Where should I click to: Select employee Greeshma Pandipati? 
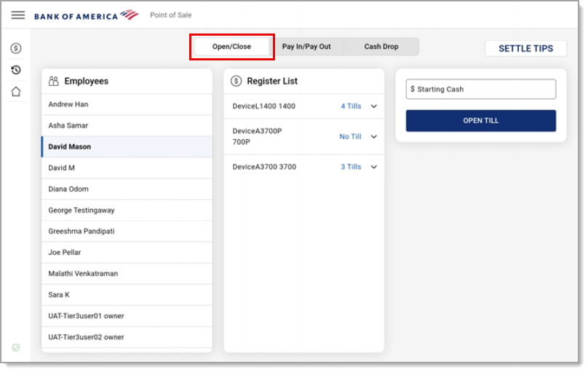[x=127, y=231]
